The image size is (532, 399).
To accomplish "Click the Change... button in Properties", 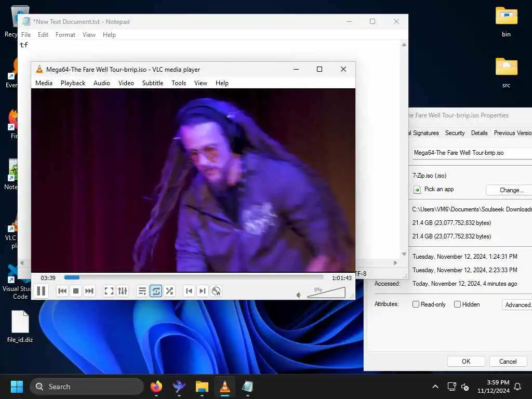I will (509, 190).
